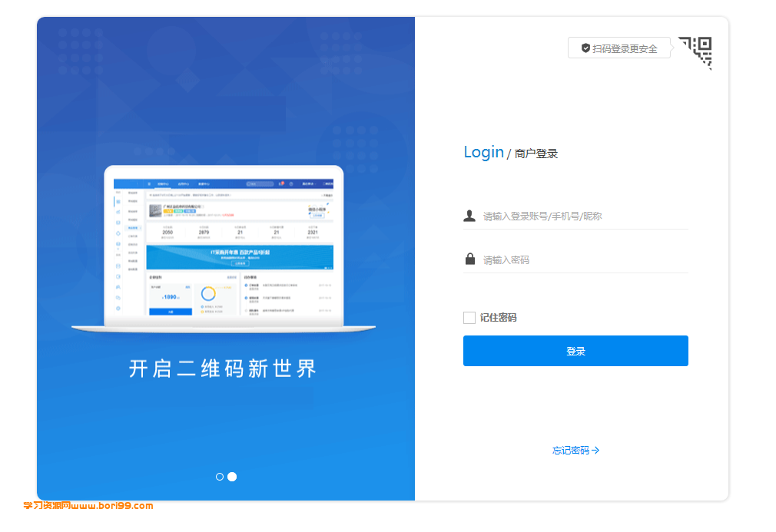Click the orange www.bori99.com watermark
Viewport: 776px width, 532px height.
point(88,506)
